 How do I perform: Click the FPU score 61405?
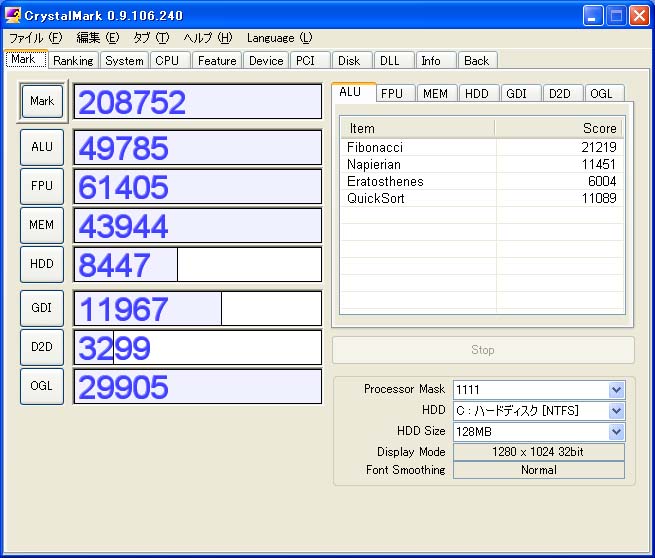pos(198,186)
